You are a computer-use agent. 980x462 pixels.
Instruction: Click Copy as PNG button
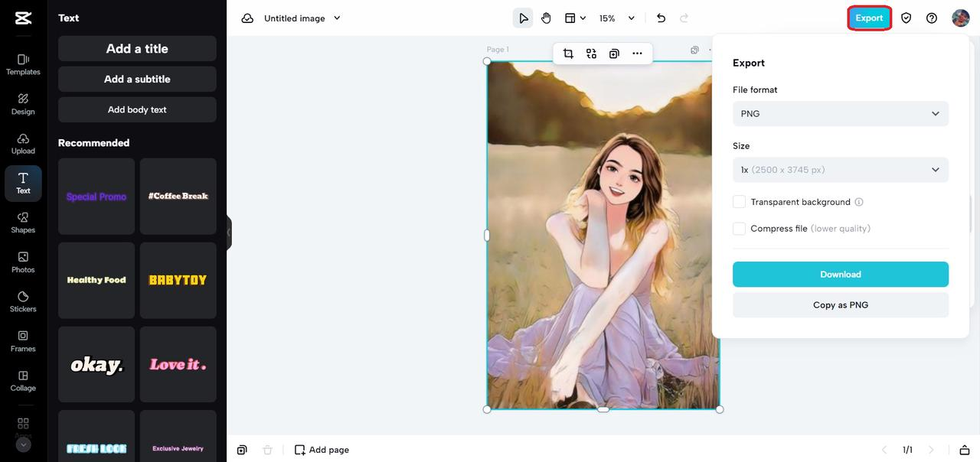click(x=841, y=305)
